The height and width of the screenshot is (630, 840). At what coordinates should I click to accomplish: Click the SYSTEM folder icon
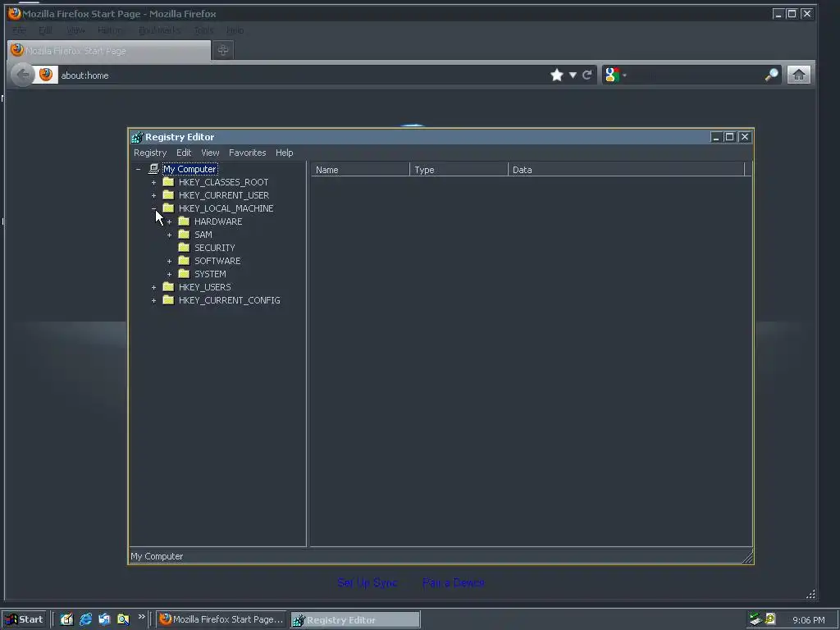tap(184, 274)
